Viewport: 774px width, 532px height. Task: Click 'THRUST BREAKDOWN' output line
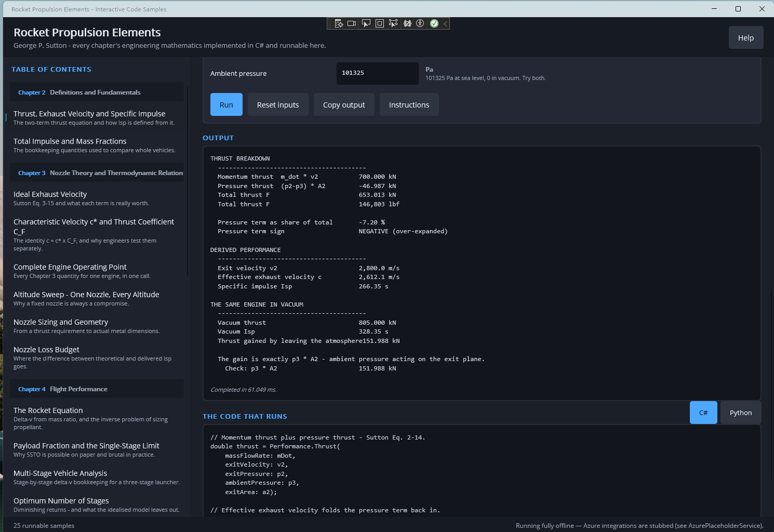(240, 158)
